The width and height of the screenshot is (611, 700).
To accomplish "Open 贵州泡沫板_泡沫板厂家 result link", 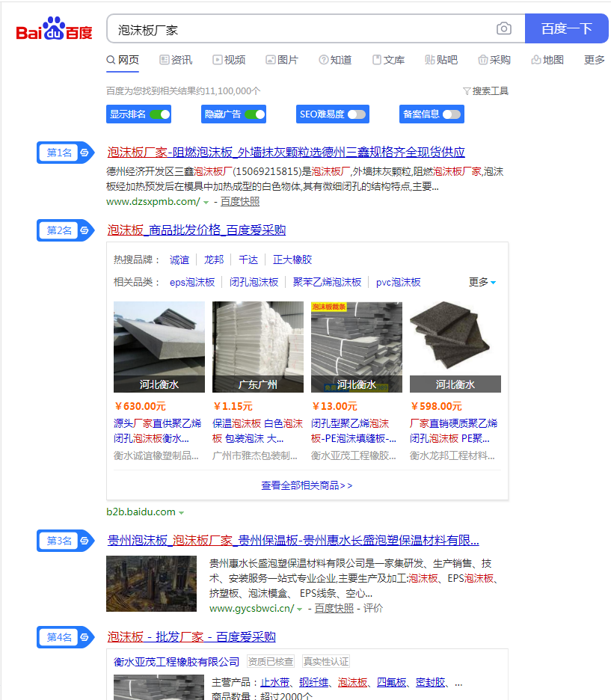I will pyautogui.click(x=293, y=541).
